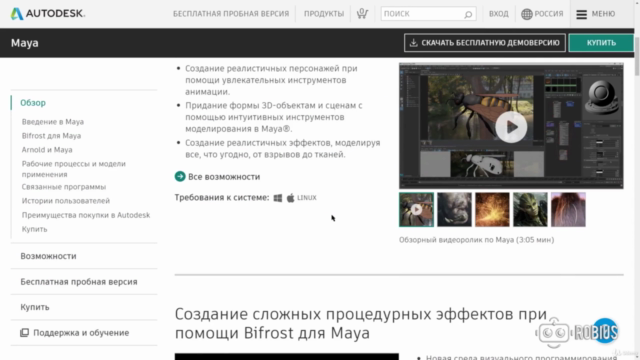Click СКАЧАТЬ БЕСПЛАТНУЮ ДЕМОВЕРСИЮ button
This screenshot has height=360, width=640.
click(x=485, y=42)
